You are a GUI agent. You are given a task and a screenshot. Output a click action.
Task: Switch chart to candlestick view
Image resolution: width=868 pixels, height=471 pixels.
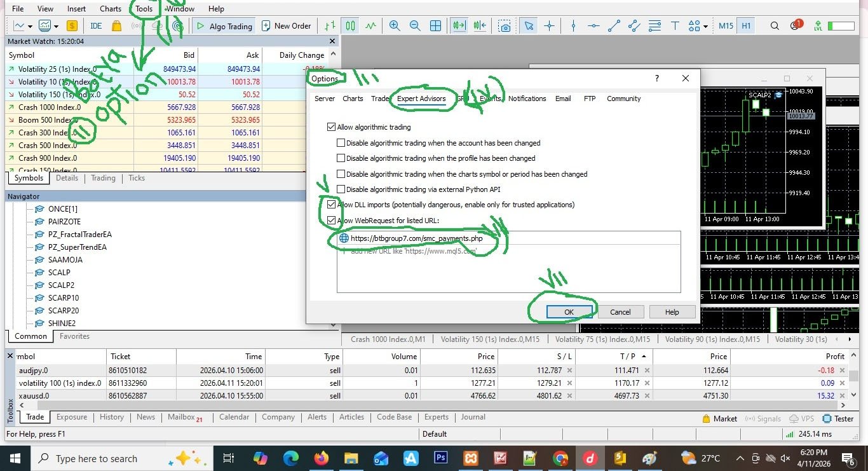(x=350, y=26)
